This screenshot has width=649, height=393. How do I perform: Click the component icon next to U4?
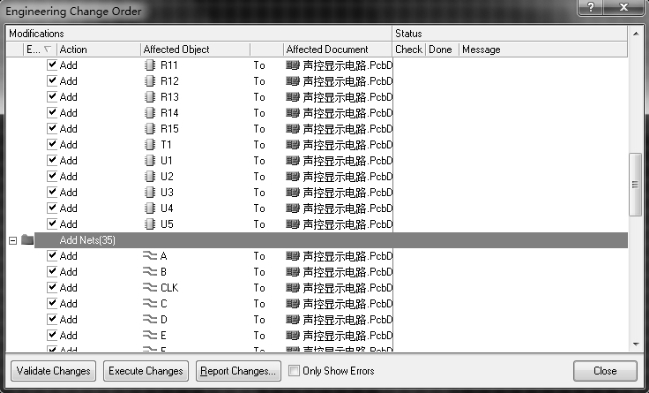point(150,208)
